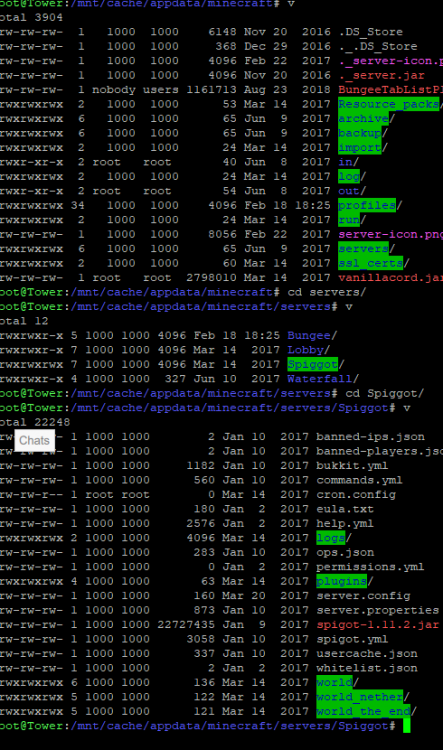The height and width of the screenshot is (750, 443).
Task: Click the 1161713 file size value
Action: 211,89
